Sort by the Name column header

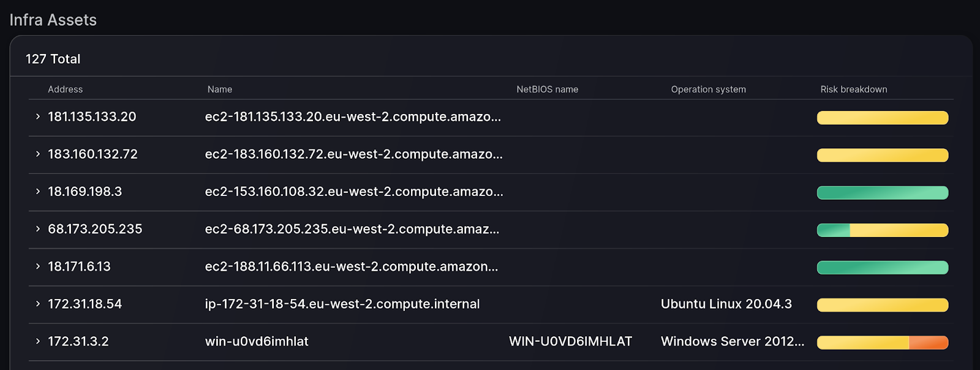[x=220, y=89]
